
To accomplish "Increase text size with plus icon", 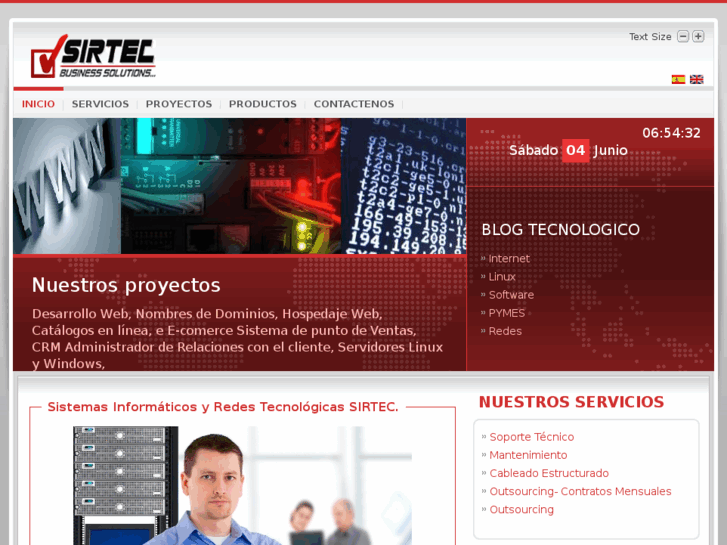I will [x=698, y=36].
